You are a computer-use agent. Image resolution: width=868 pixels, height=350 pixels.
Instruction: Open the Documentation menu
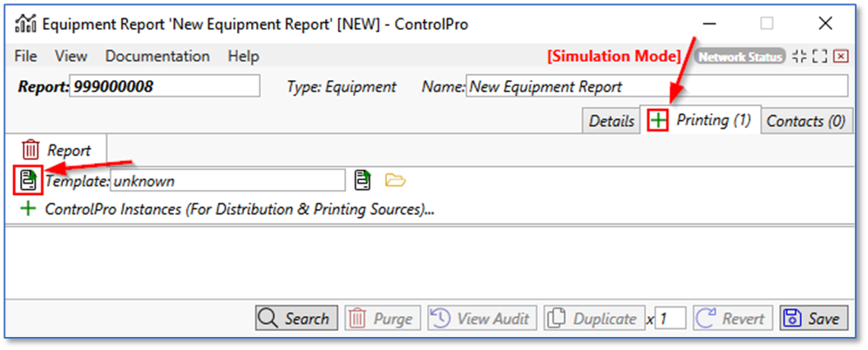[157, 57]
